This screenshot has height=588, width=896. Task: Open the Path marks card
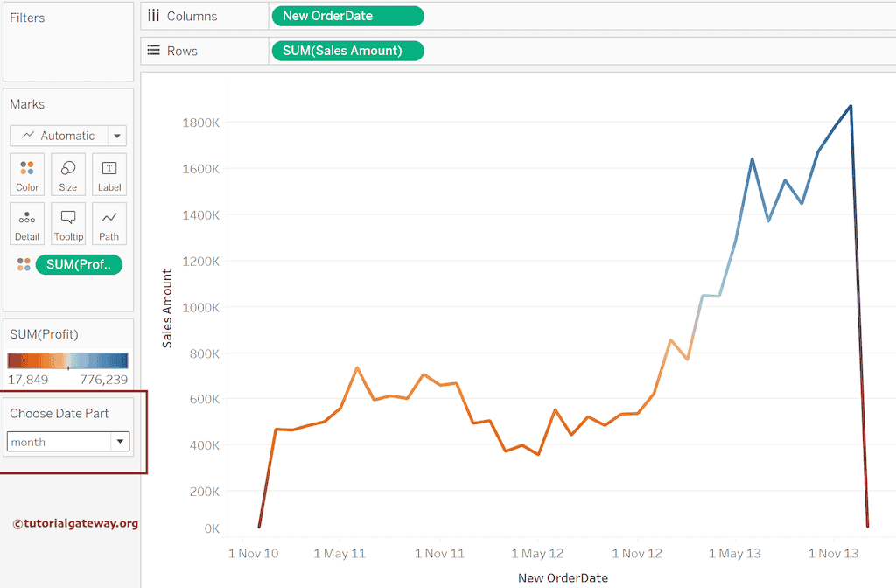pyautogui.click(x=109, y=223)
